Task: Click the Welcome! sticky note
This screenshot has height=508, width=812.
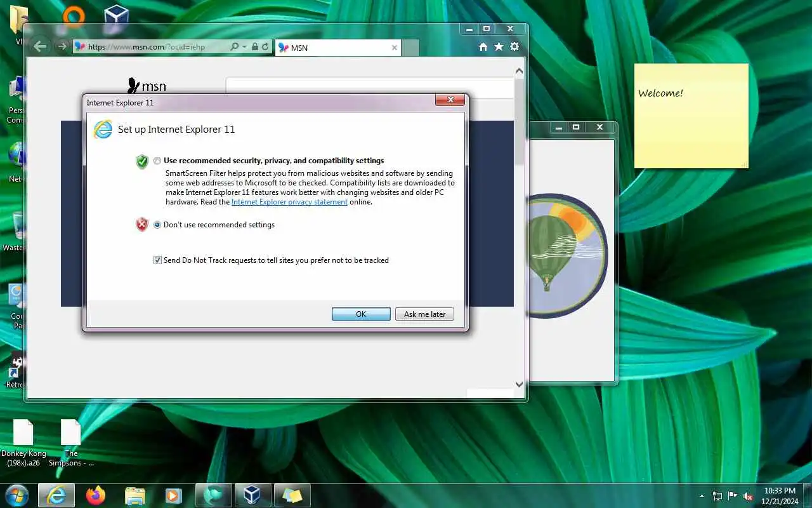Action: click(x=691, y=116)
